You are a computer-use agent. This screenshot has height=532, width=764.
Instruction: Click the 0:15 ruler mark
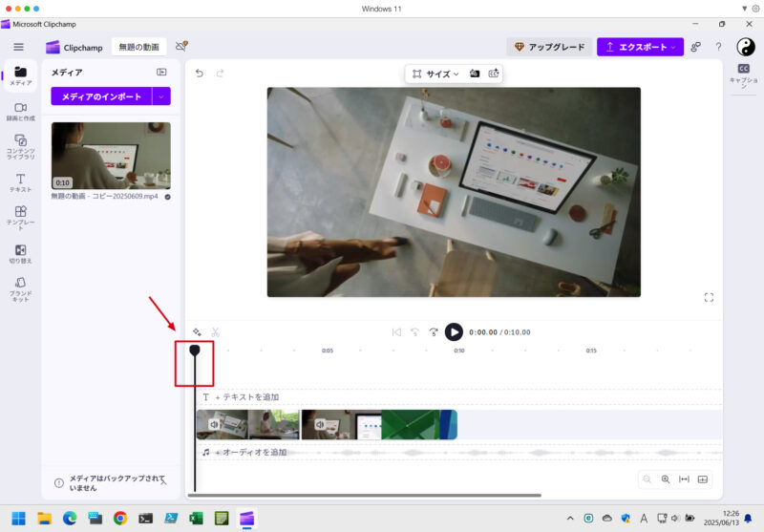591,351
